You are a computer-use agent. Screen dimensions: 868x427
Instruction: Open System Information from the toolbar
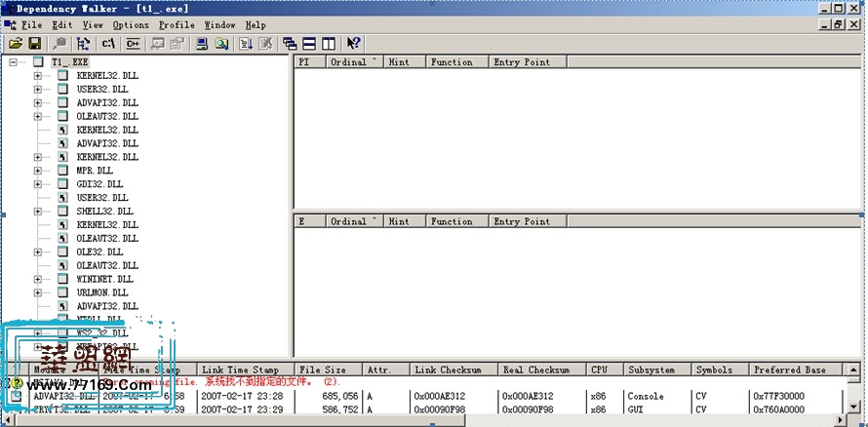pos(201,43)
